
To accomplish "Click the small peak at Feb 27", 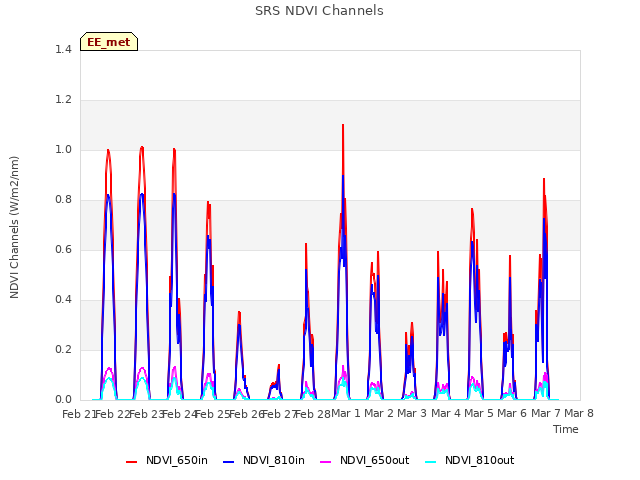I will [x=279, y=365].
